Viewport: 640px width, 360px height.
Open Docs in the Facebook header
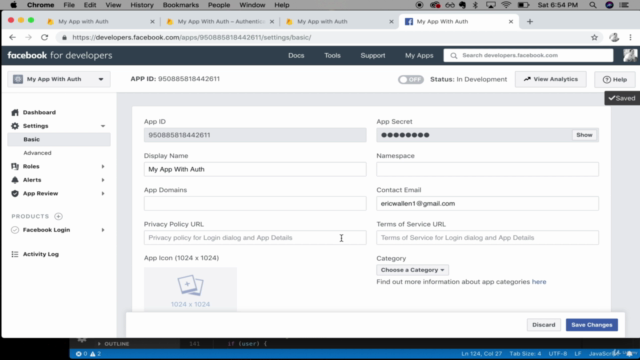[296, 56]
